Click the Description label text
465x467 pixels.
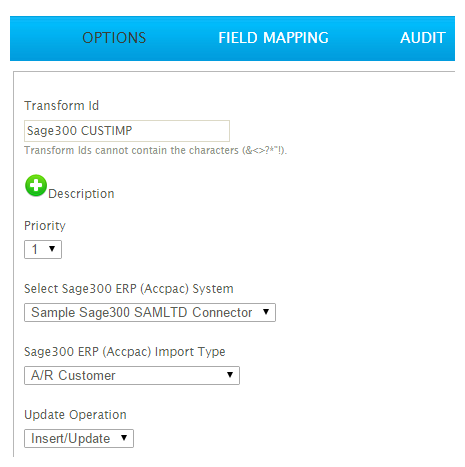[81, 194]
